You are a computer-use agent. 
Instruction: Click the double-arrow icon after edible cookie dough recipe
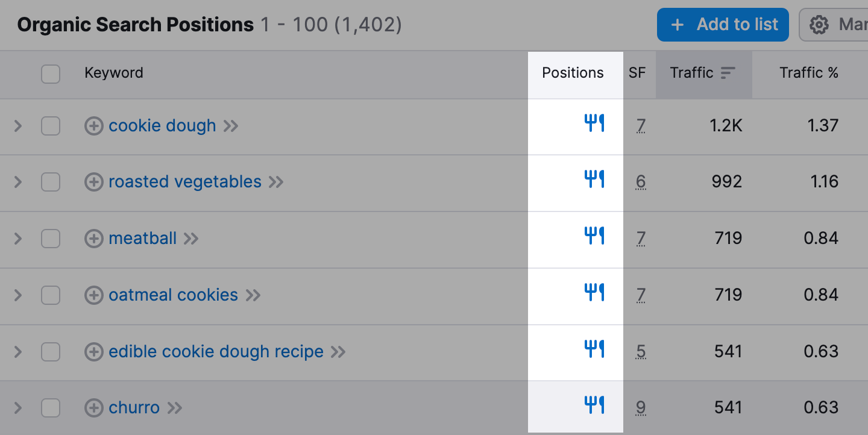(338, 352)
